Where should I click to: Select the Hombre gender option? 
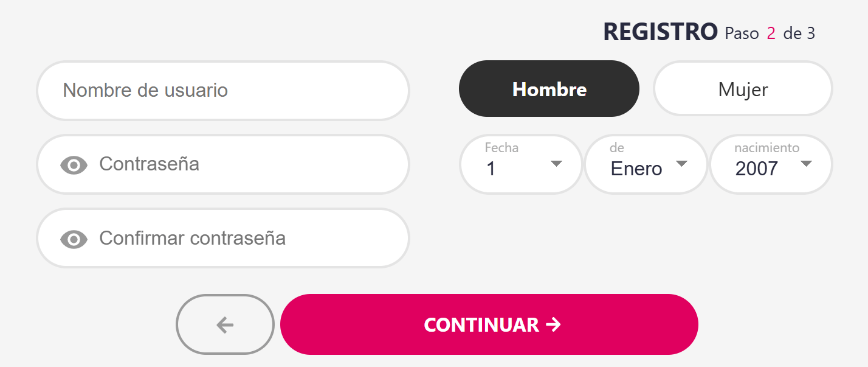[549, 89]
